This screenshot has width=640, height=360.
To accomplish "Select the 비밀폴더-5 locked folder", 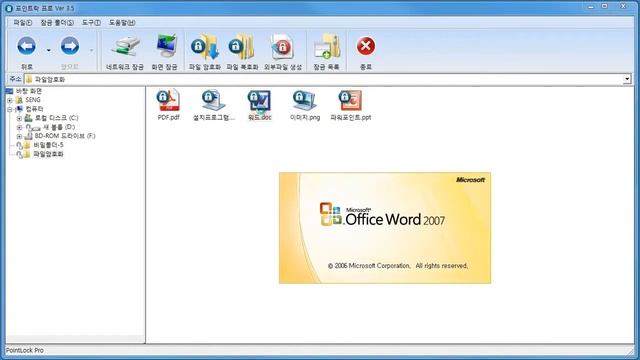I will click(x=48, y=145).
